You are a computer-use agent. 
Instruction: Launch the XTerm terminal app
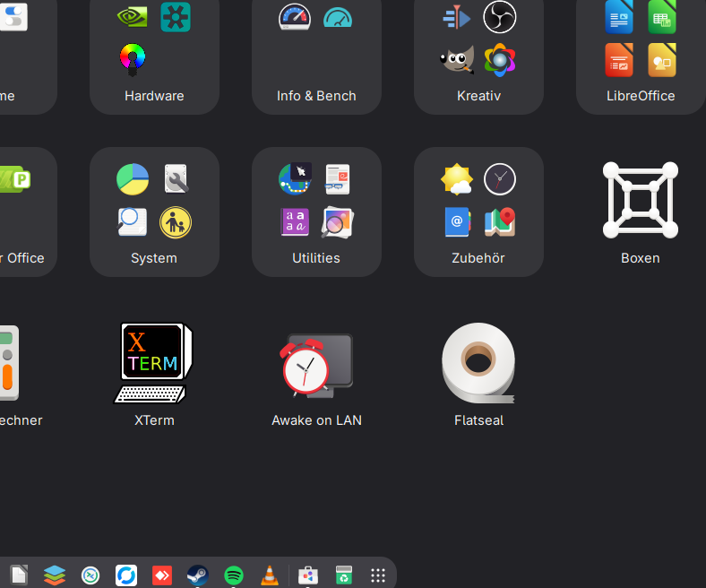(154, 374)
